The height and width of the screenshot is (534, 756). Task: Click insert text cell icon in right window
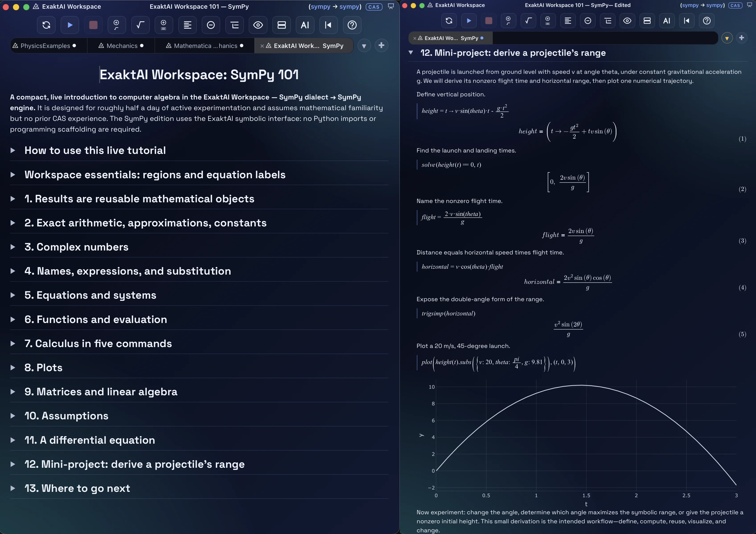(548, 21)
